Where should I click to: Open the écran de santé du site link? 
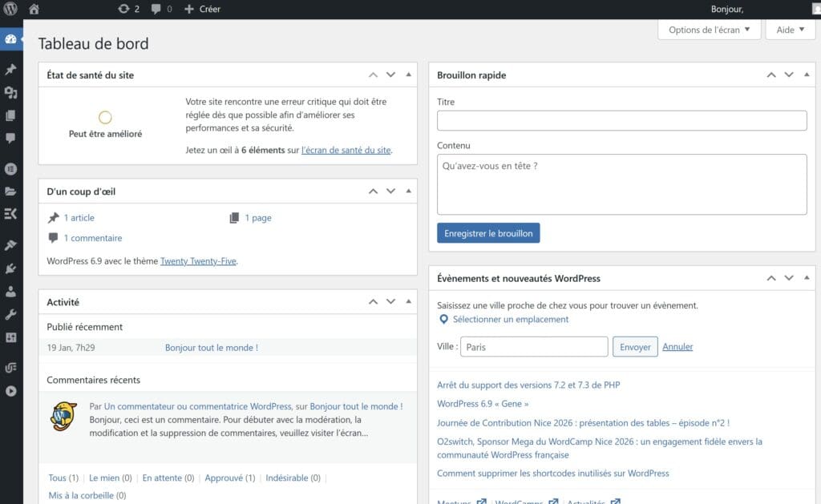point(345,150)
